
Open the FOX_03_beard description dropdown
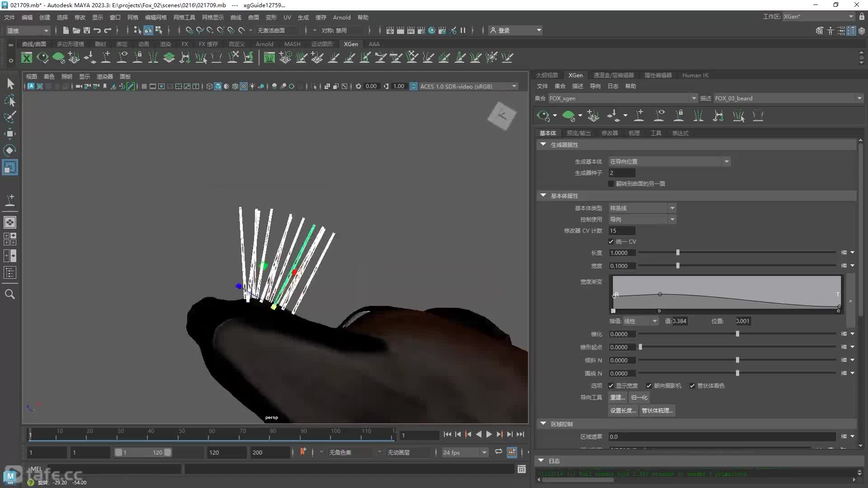[788, 98]
